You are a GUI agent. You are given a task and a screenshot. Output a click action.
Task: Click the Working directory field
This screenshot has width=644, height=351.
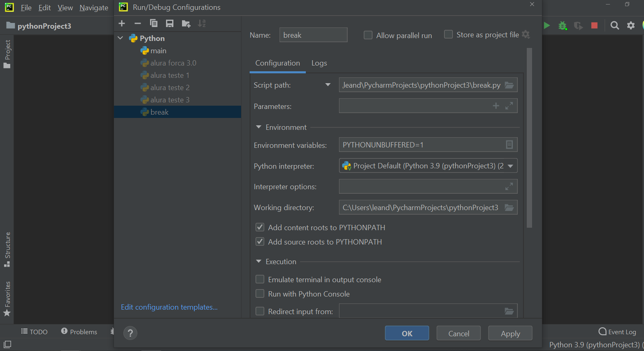click(428, 207)
